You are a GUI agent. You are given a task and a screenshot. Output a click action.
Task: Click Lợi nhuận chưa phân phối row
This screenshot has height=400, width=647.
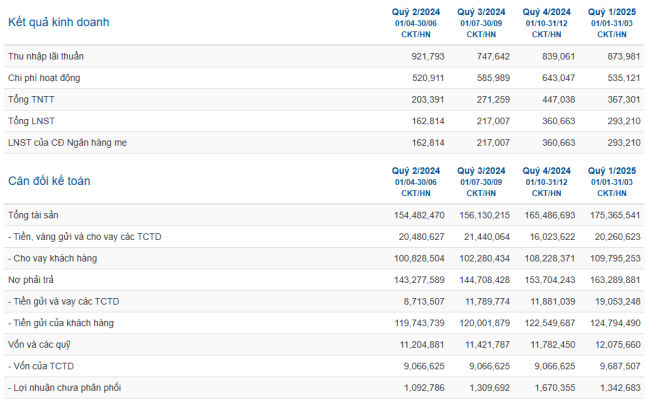(x=324, y=388)
